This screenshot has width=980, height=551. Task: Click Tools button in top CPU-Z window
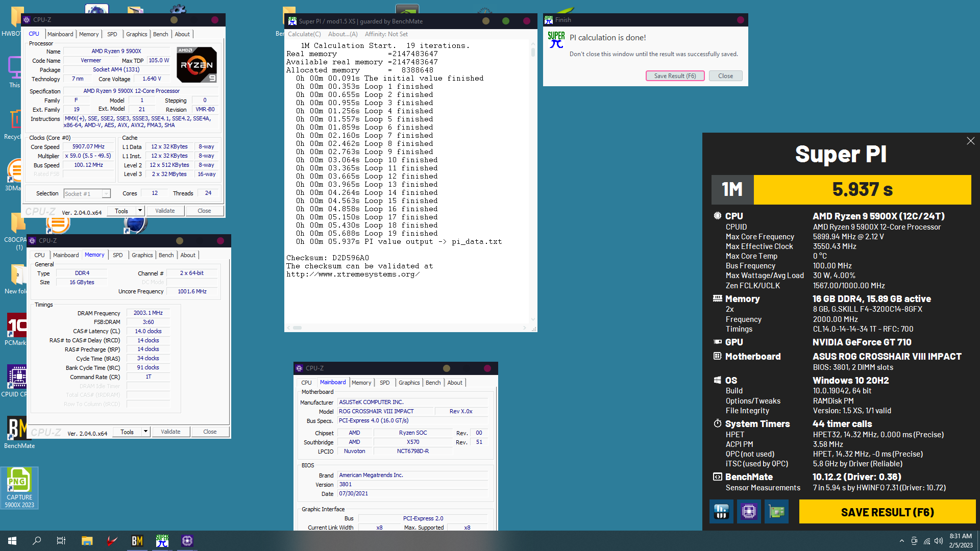(121, 211)
